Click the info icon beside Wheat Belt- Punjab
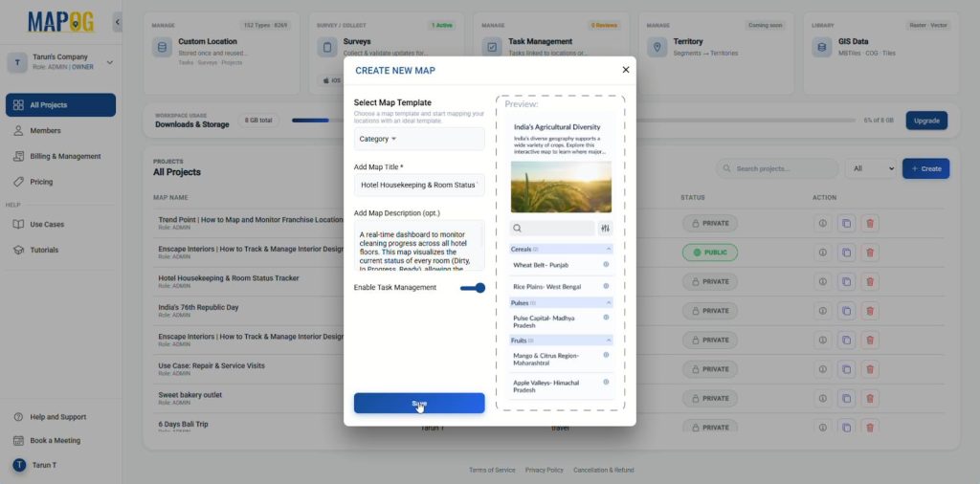This screenshot has height=484, width=980. click(606, 264)
